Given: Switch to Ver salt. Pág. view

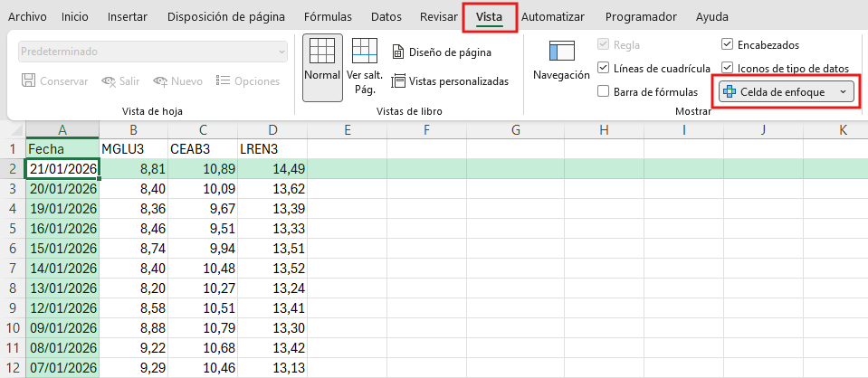Looking at the screenshot, I should pos(364,68).
